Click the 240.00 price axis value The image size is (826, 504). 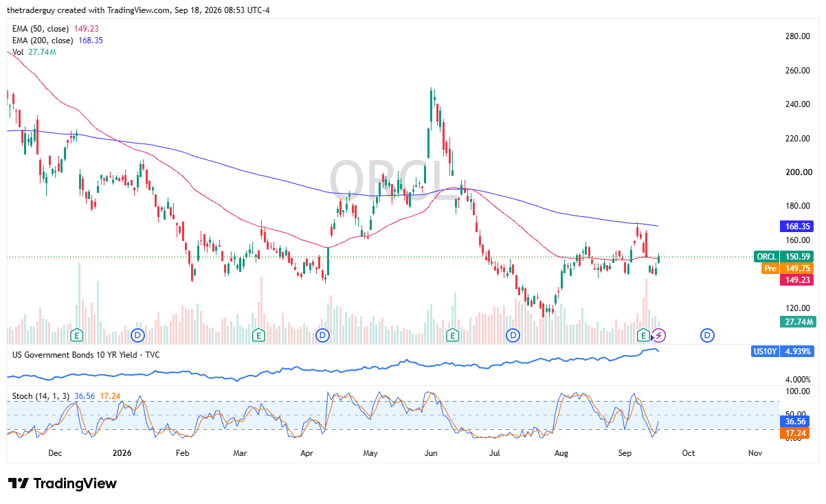click(x=798, y=104)
